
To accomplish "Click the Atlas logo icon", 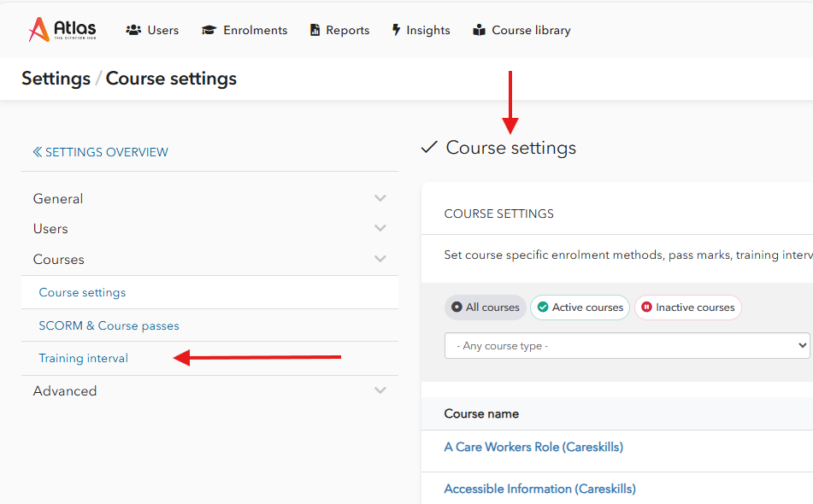I will click(39, 30).
